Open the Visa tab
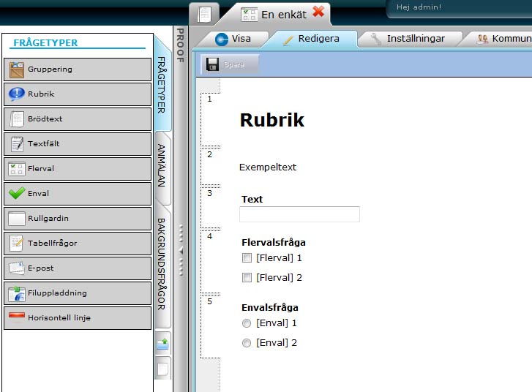 [233, 39]
